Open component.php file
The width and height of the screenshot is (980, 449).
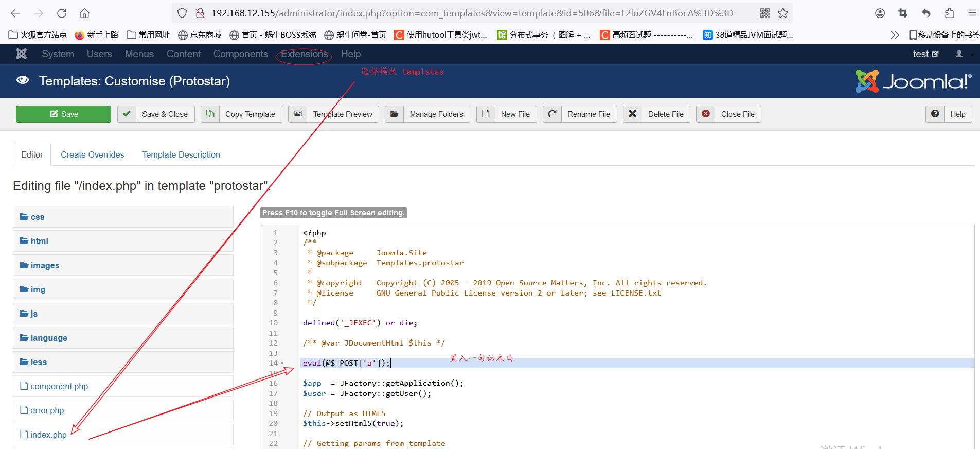(x=123, y=386)
